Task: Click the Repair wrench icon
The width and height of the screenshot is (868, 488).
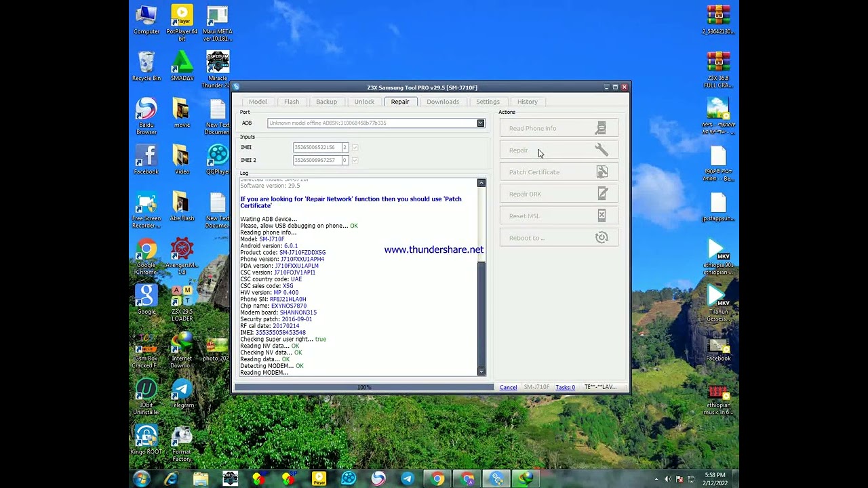Action: point(601,150)
